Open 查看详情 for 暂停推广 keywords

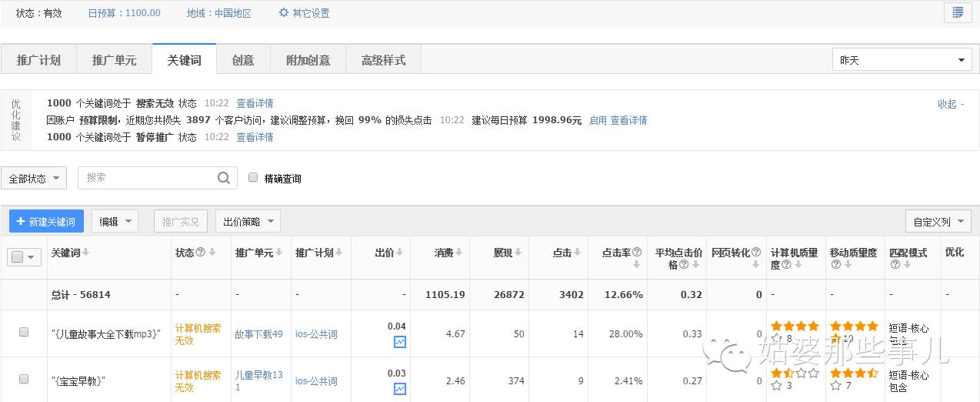pyautogui.click(x=255, y=137)
